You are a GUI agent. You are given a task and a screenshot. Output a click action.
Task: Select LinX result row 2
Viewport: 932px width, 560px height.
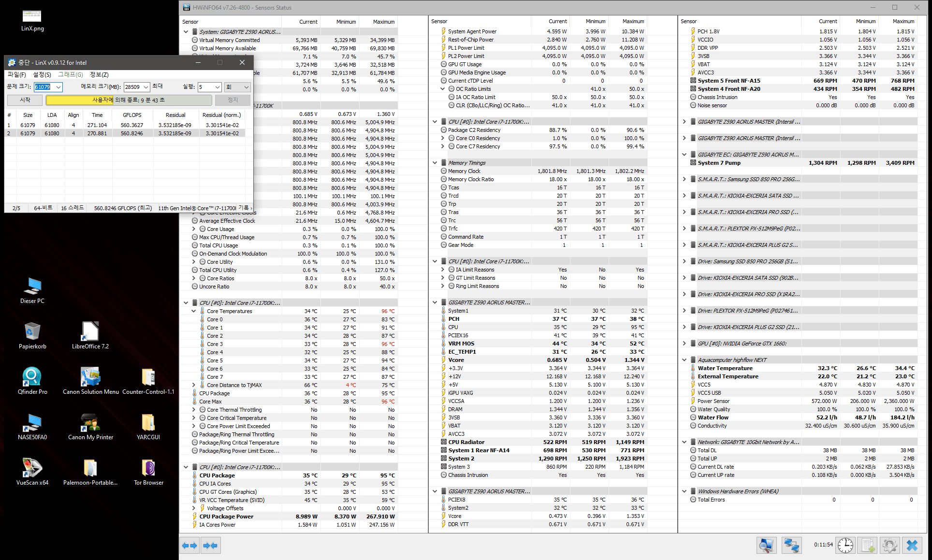(125, 133)
